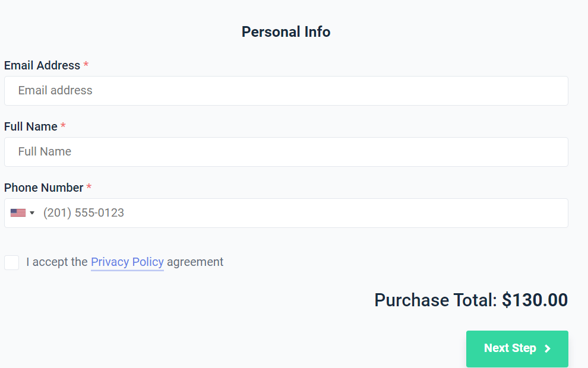Select the $130.00 purchase amount
Screen dimensions: 588x368
click(535, 300)
